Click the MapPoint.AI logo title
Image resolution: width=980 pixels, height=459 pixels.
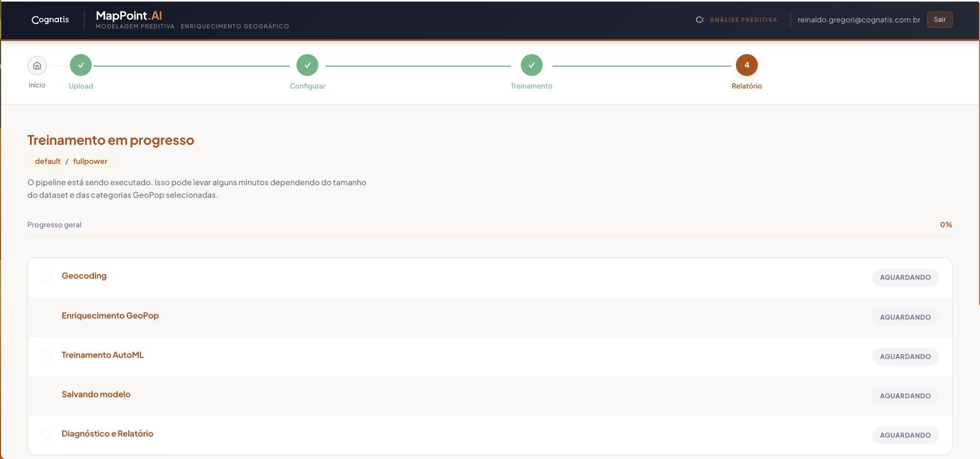[129, 15]
